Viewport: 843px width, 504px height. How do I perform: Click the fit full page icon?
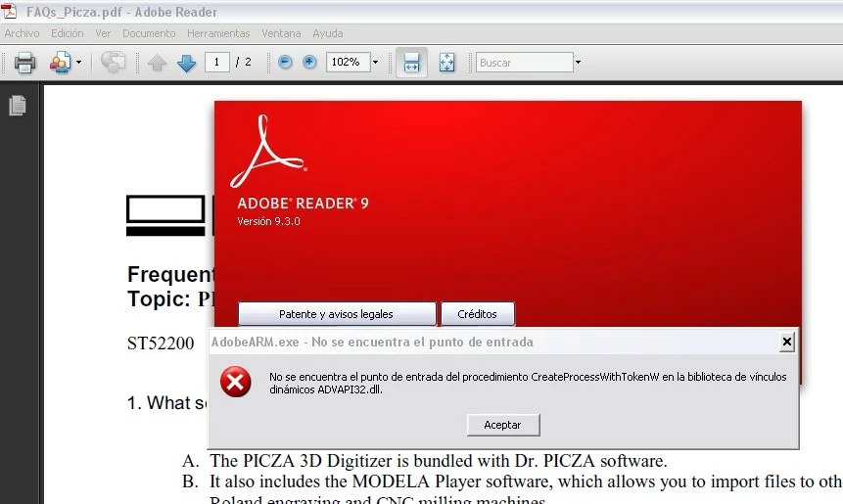click(446, 63)
